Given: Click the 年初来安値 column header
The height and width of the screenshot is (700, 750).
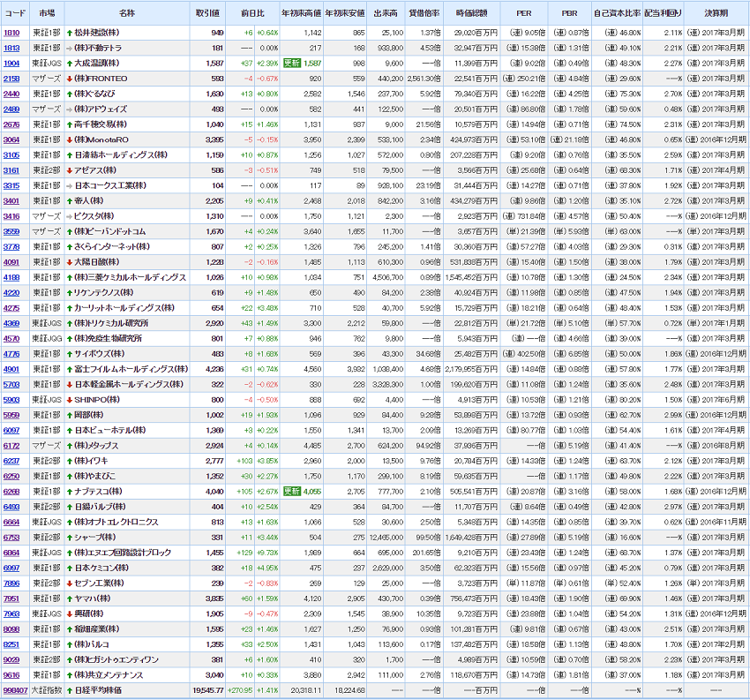Looking at the screenshot, I should coord(345,13).
